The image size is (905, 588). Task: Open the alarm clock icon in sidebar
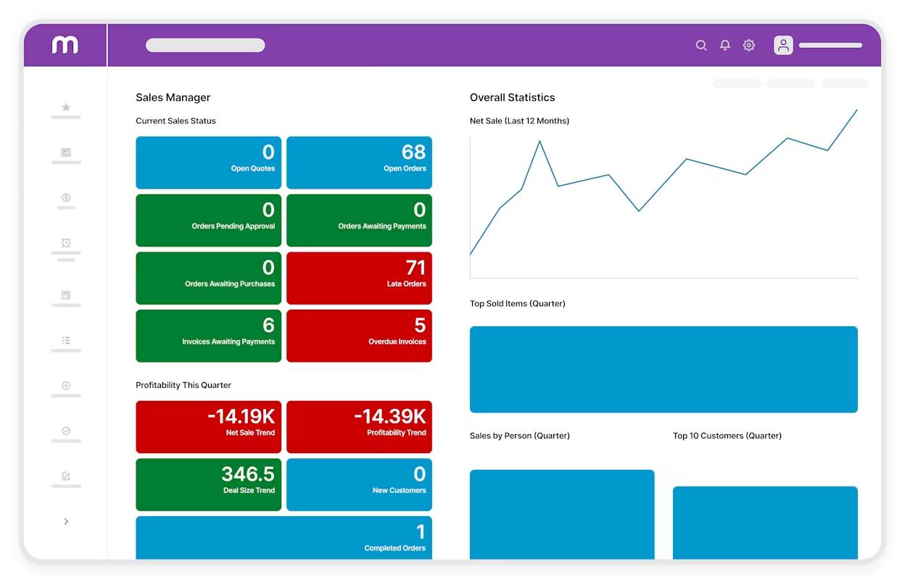(x=66, y=243)
